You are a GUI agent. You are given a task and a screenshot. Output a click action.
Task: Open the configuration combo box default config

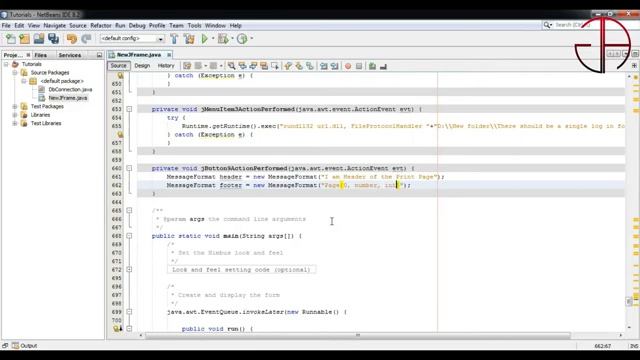click(x=132, y=39)
